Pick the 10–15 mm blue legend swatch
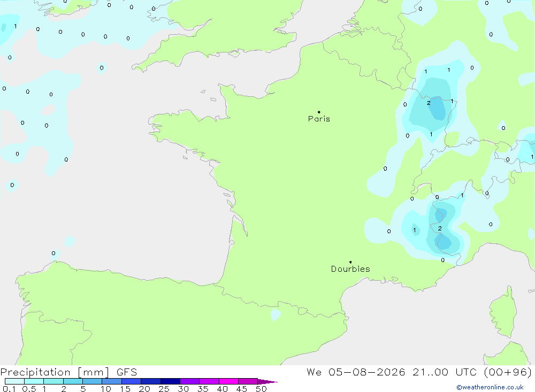Screen dimensions: 535x392 [112, 381]
